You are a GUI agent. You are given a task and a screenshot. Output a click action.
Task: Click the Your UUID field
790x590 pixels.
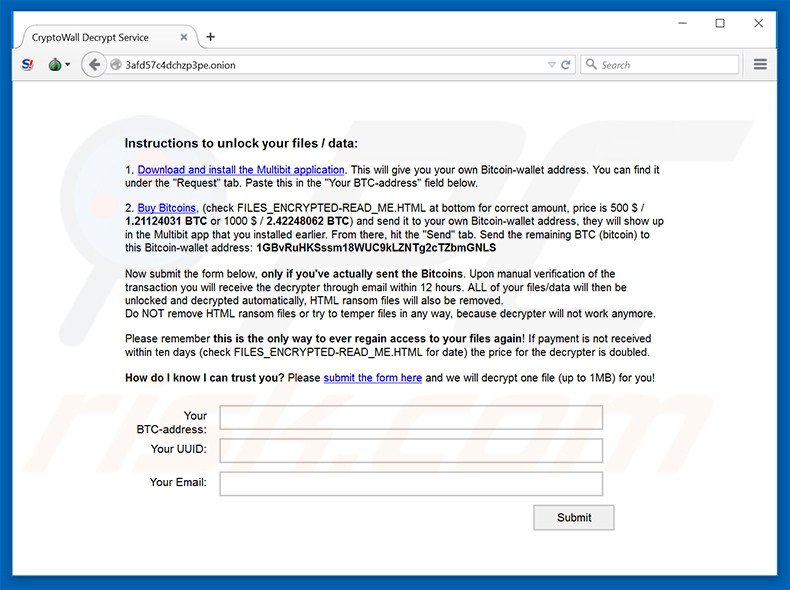pyautogui.click(x=411, y=450)
